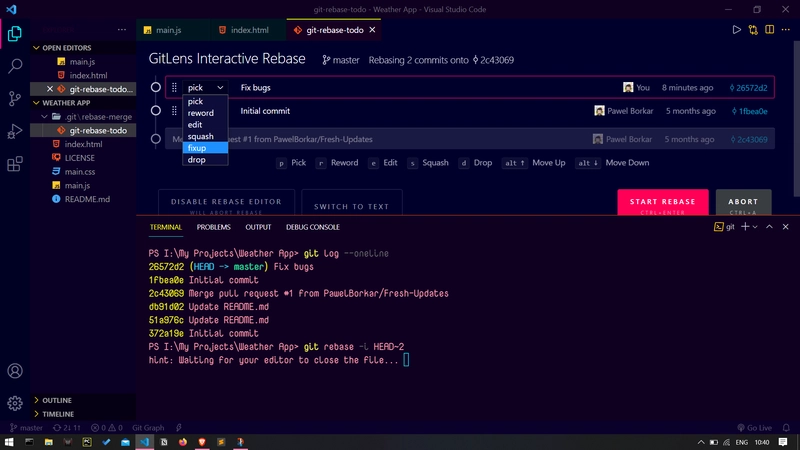
Task: Click the Run play icon in editor toolbar
Action: coord(736,30)
